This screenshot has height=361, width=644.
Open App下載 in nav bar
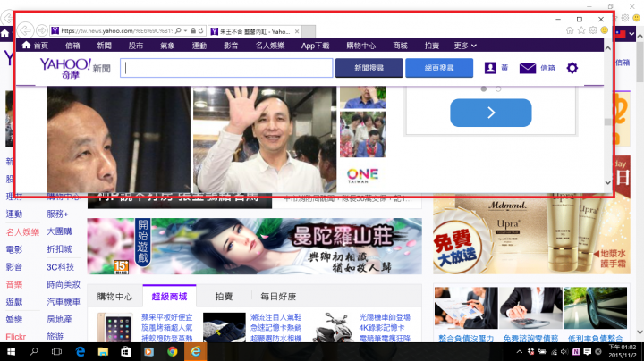pos(315,46)
